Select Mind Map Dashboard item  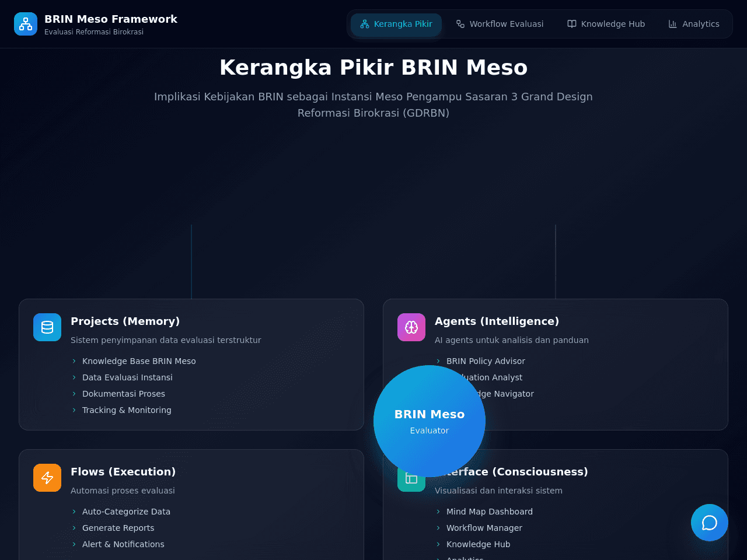pos(490,512)
